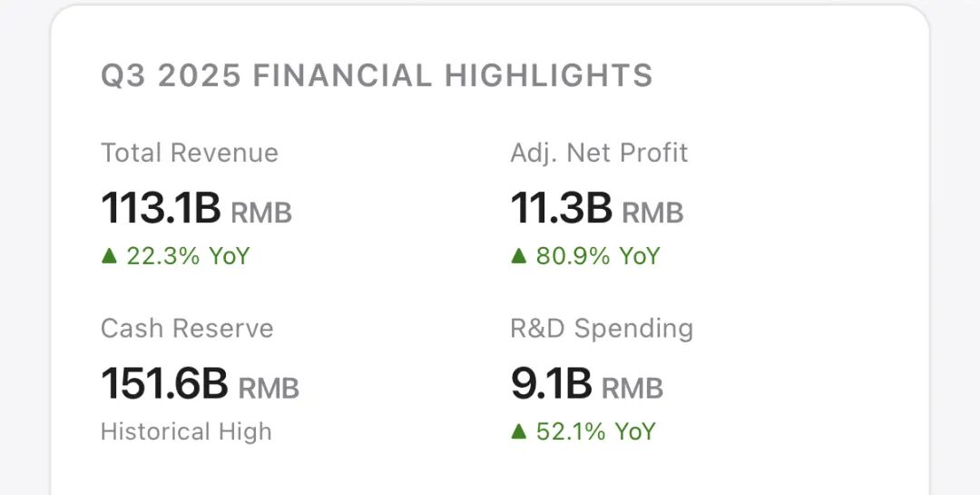Click the 113.1B revenue figure
Screen dimensions: 980x495
(x=161, y=208)
